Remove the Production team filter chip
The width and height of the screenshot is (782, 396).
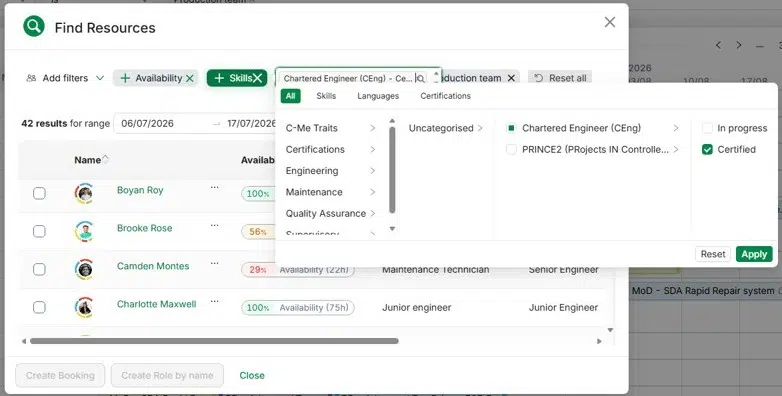coord(511,78)
